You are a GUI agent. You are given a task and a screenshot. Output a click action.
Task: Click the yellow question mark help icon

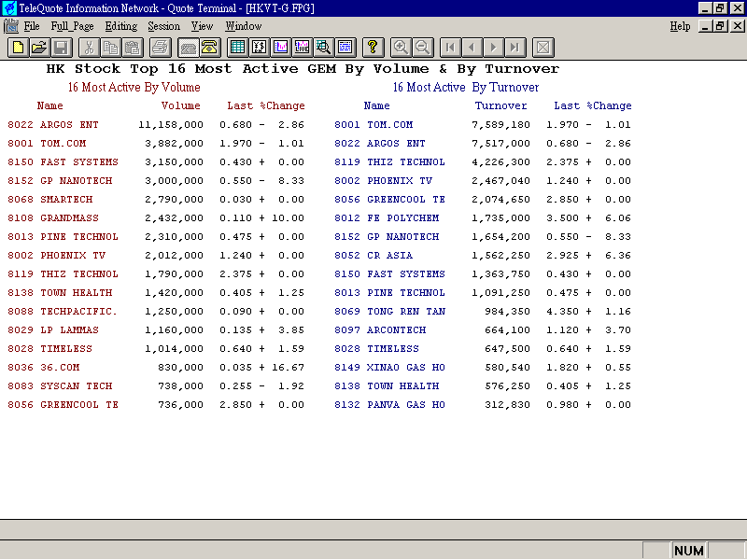[x=373, y=48]
